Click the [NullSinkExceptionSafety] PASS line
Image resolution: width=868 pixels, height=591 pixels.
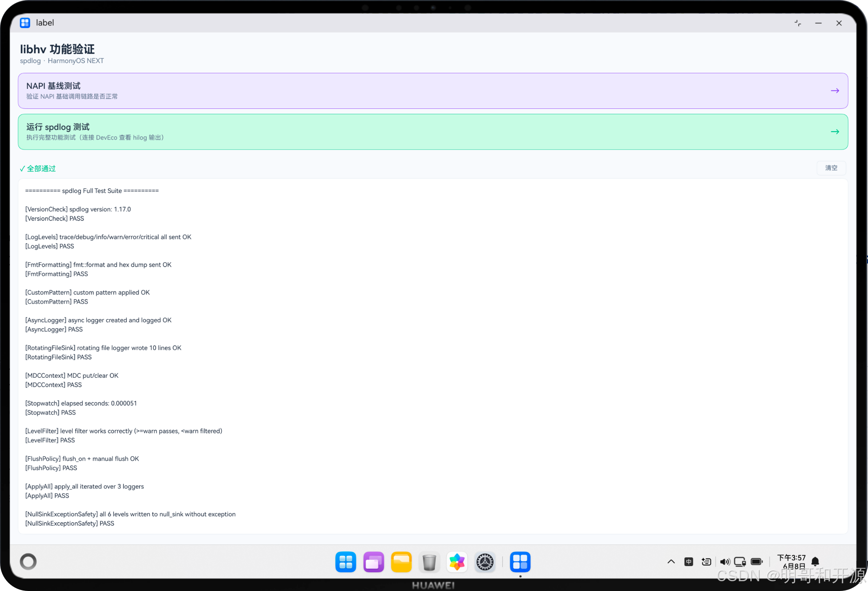click(70, 524)
